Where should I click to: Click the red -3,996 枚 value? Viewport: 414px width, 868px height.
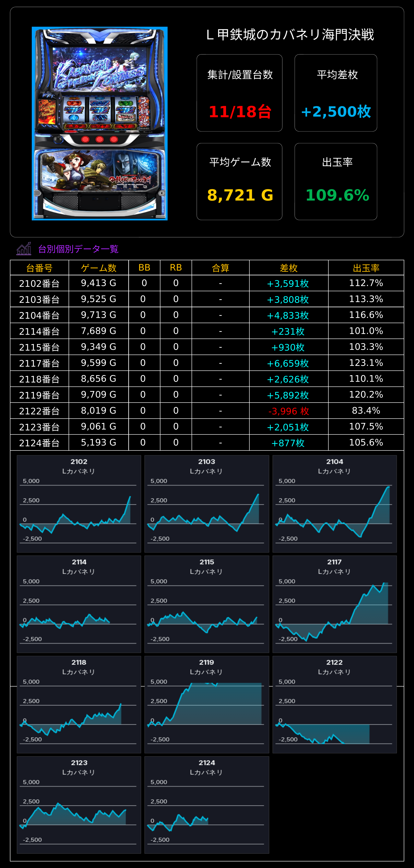pyautogui.click(x=289, y=411)
